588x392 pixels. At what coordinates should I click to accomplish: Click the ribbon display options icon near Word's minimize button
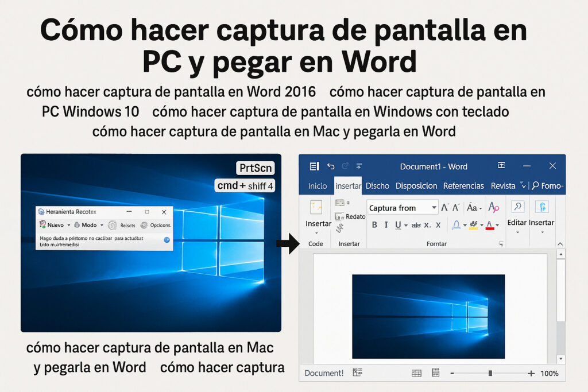coord(501,165)
